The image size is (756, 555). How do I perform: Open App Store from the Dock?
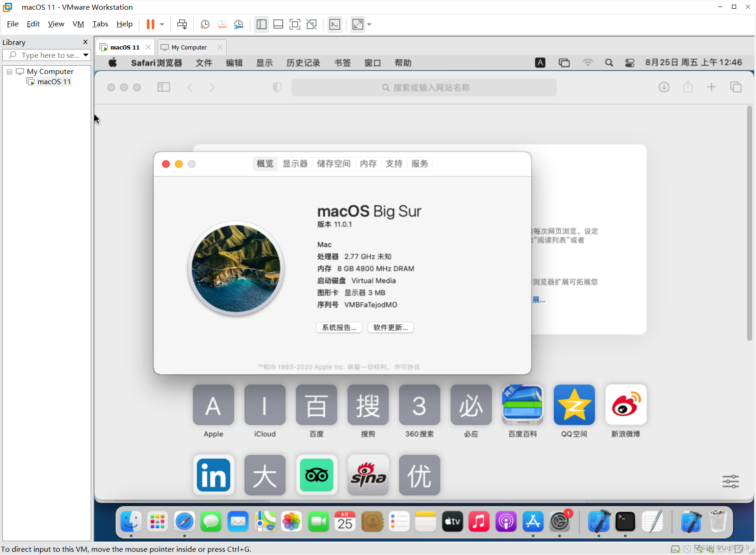(533, 522)
